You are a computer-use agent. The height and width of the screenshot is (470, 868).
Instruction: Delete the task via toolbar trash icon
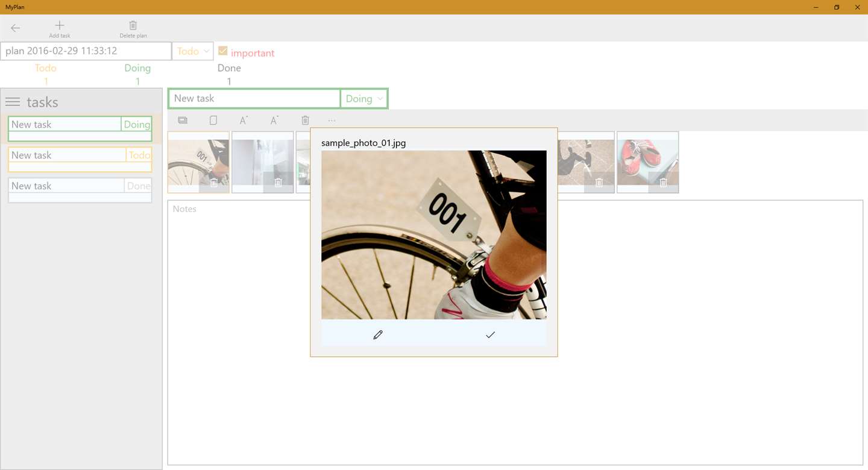click(x=305, y=121)
